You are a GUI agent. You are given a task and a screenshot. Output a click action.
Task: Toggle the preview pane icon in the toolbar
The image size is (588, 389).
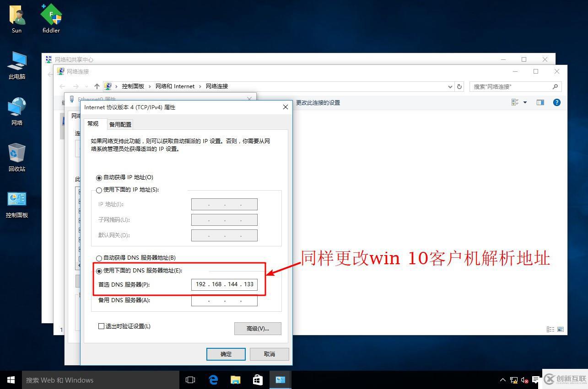point(540,102)
